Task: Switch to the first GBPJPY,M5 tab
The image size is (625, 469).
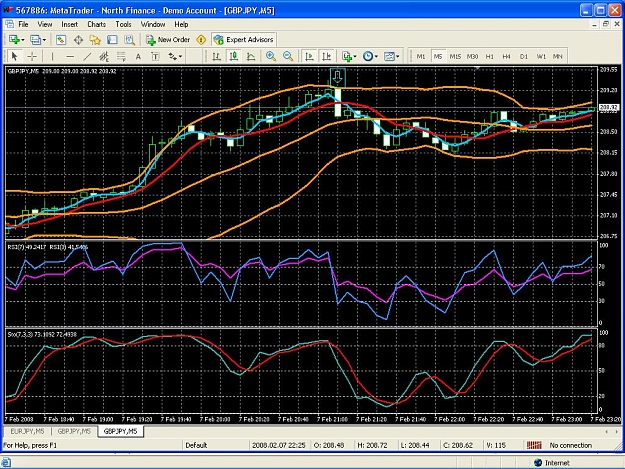Action: (x=74, y=432)
